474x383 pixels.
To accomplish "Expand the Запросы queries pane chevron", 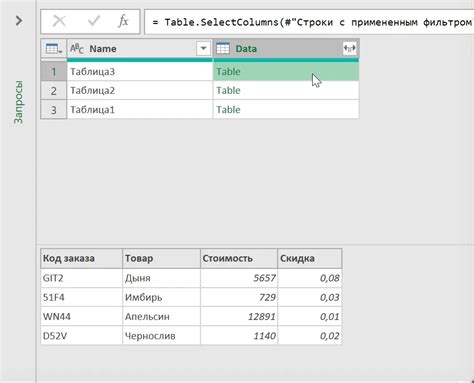I will [19, 21].
